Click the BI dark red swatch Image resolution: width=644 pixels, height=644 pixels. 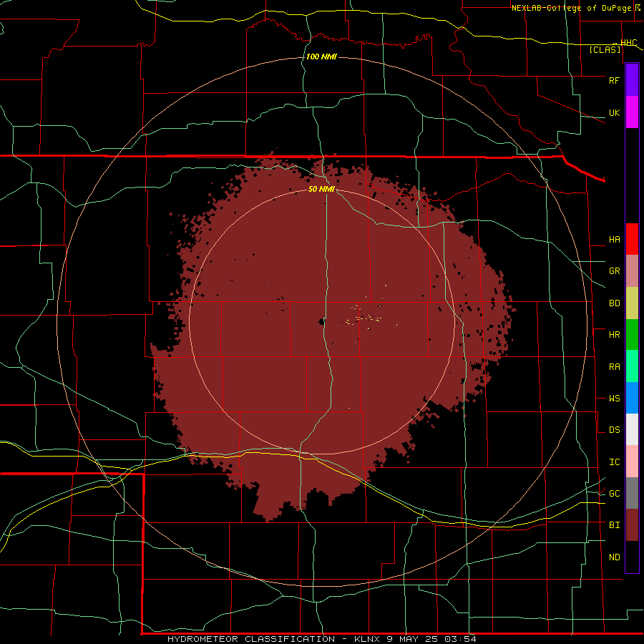pos(632,525)
